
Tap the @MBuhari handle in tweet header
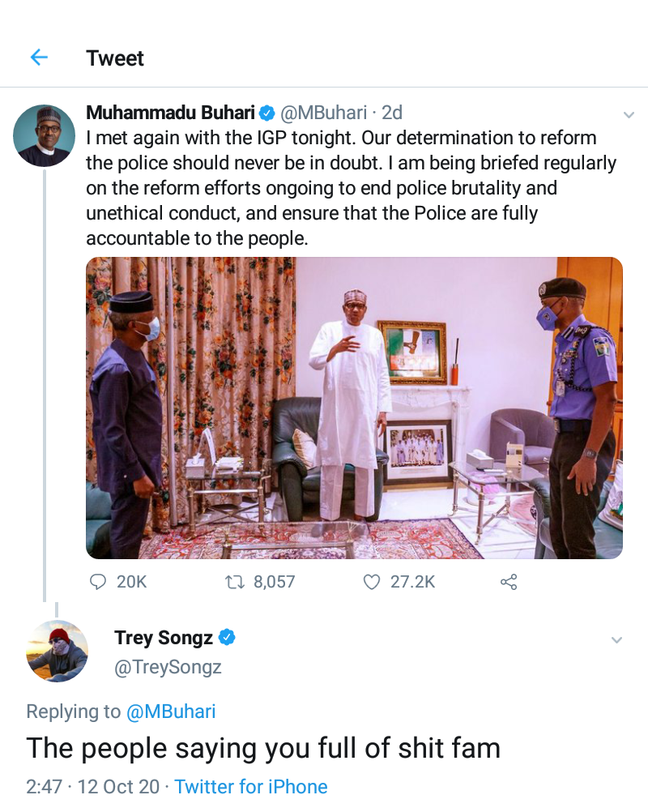coord(323,113)
